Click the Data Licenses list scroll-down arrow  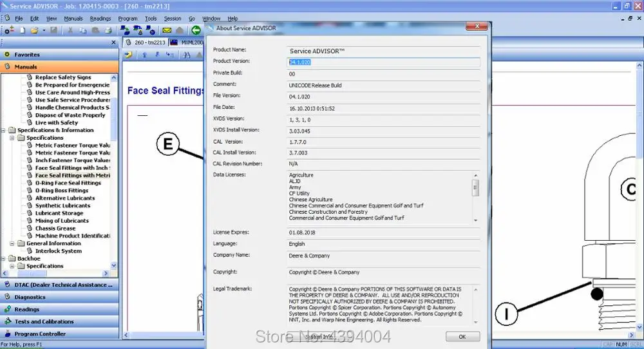pos(476,220)
